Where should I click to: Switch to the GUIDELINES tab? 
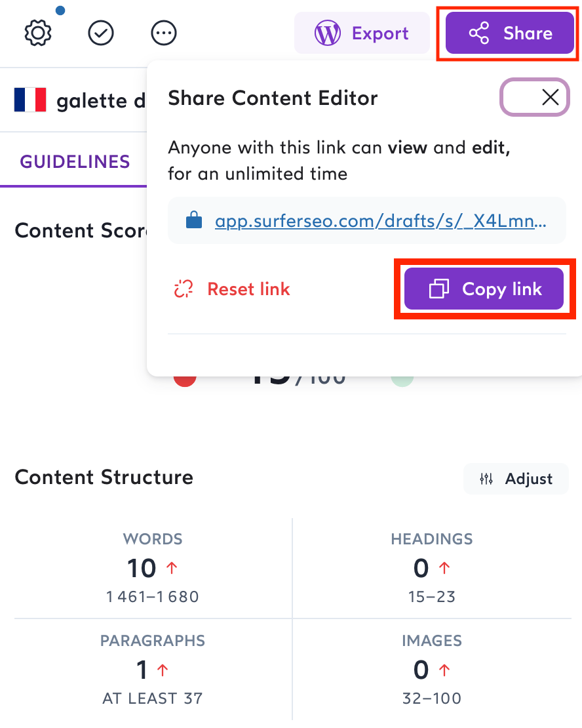(x=75, y=161)
